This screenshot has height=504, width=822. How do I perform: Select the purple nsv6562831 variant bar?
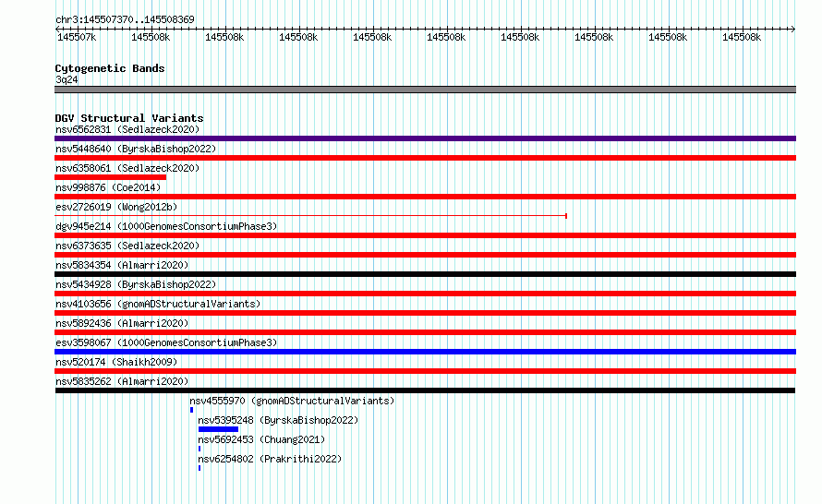pos(425,138)
